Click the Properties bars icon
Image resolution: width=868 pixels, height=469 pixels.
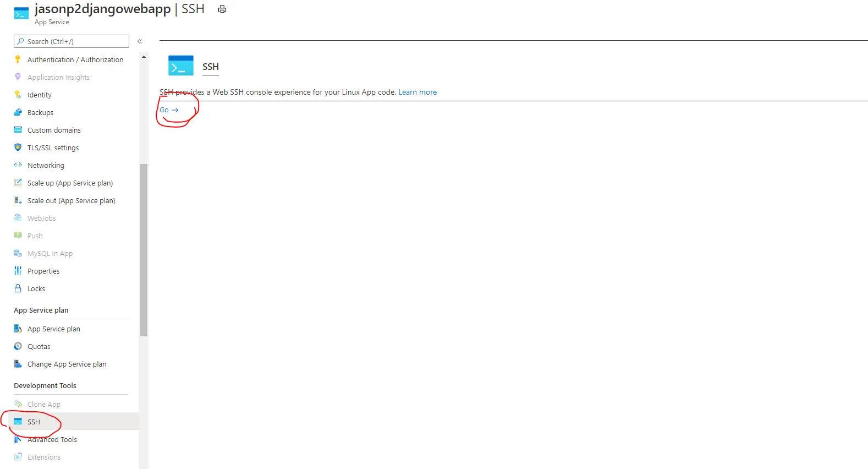(18, 271)
